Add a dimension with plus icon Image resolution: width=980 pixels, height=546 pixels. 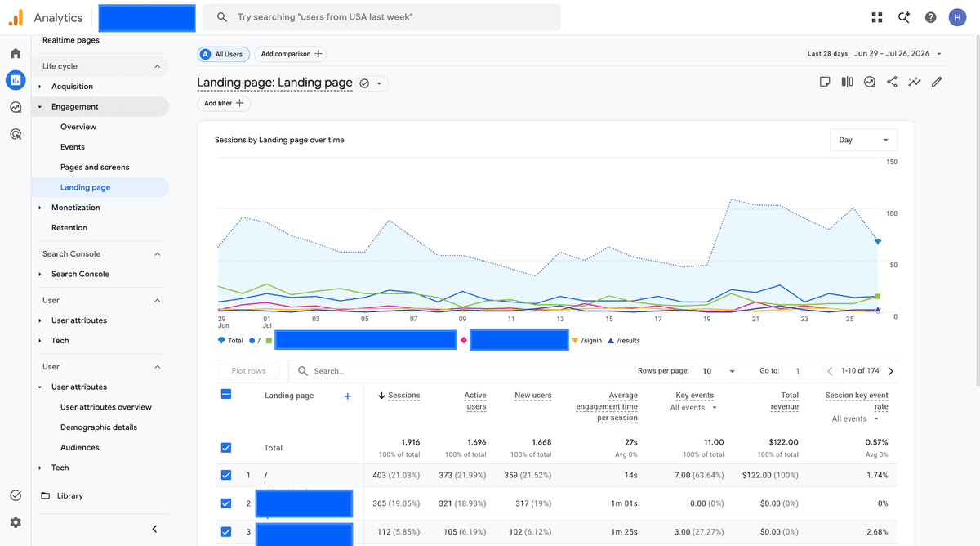click(347, 396)
